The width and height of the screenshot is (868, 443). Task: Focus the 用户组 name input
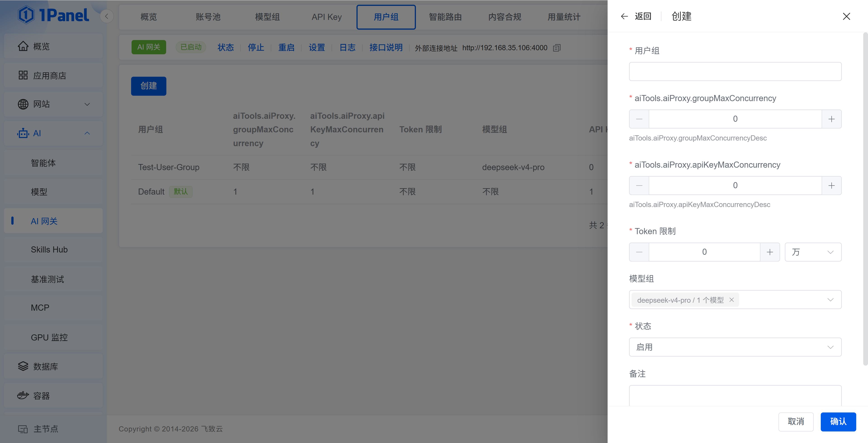point(735,71)
